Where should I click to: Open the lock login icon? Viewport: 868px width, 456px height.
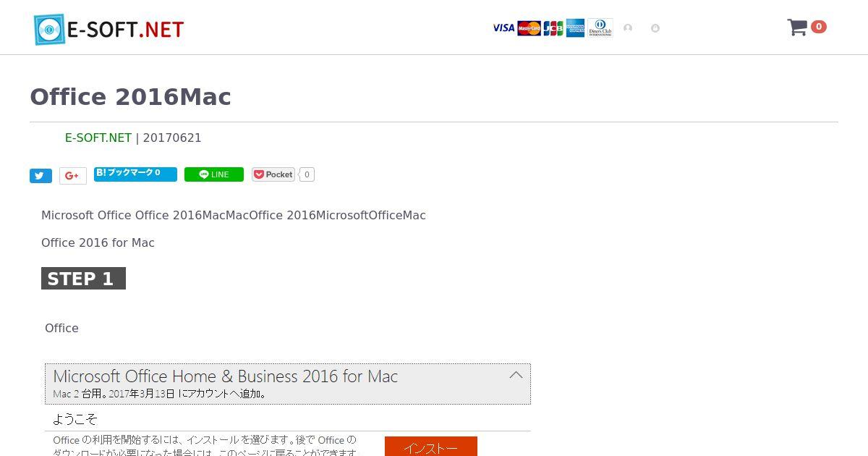(655, 28)
